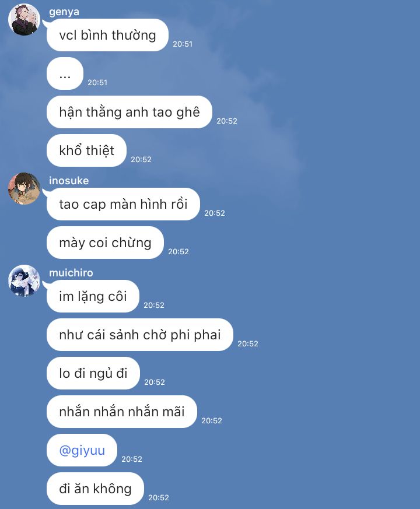Screen dimensions: 420x509
Task: Select the 'mày coi chừng' message bubble
Action: tap(105, 243)
